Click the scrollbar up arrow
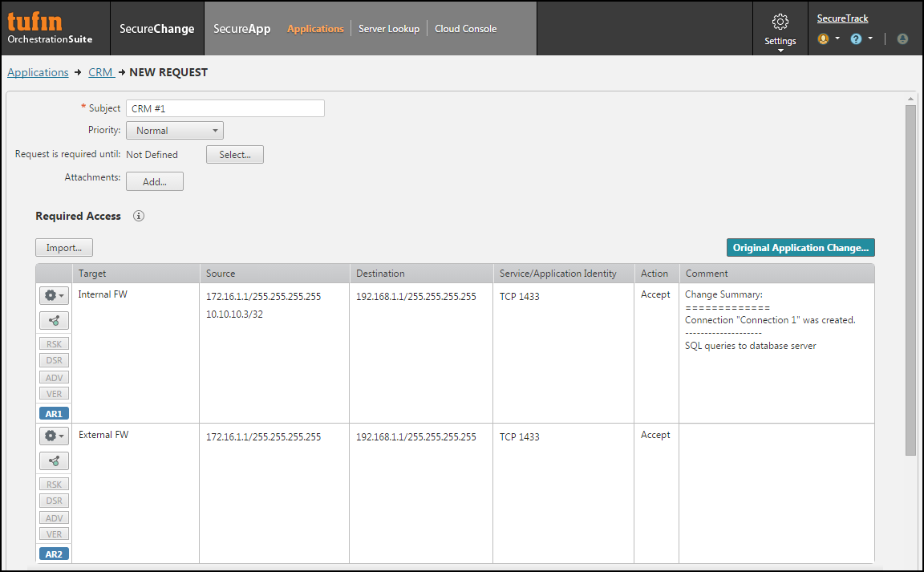 click(910, 99)
